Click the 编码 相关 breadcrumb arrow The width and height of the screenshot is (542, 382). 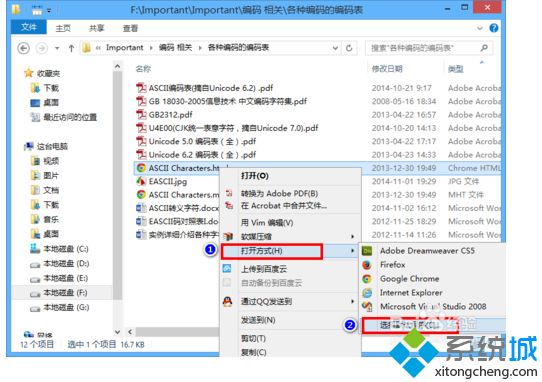tap(200, 48)
